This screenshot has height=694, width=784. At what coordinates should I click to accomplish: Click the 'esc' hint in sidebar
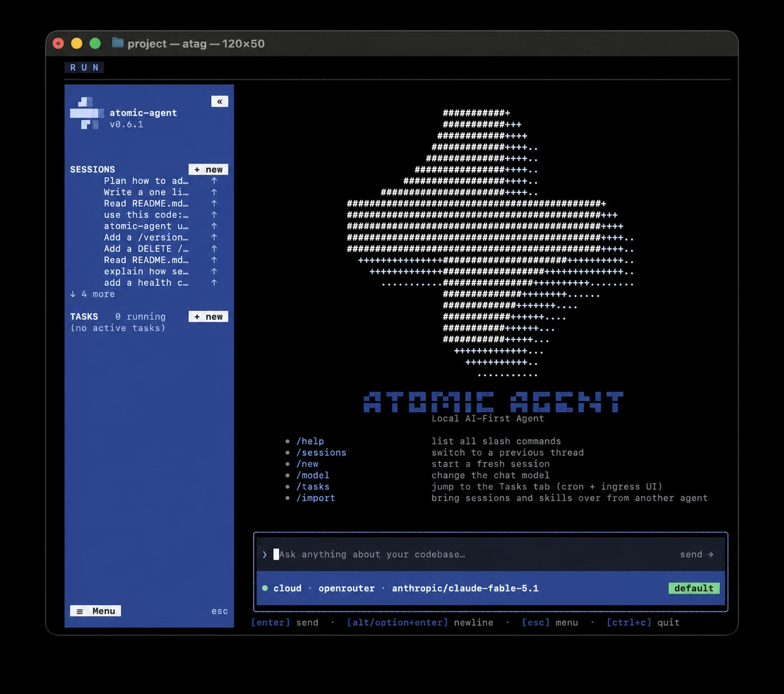click(x=219, y=611)
